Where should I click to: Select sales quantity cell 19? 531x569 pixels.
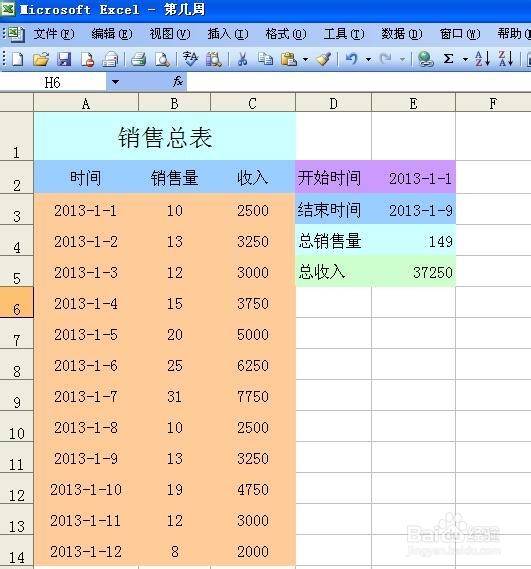pos(175,489)
